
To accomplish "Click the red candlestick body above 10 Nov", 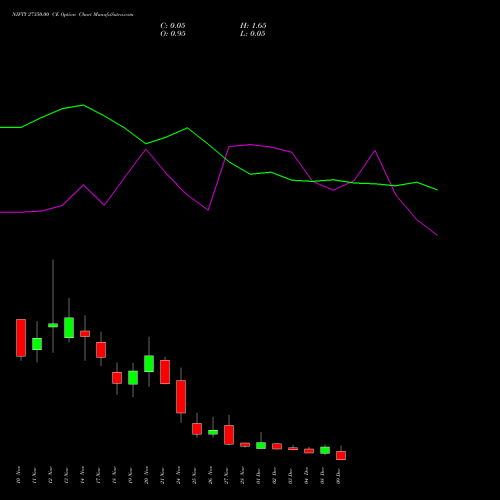I will click(x=21, y=338).
